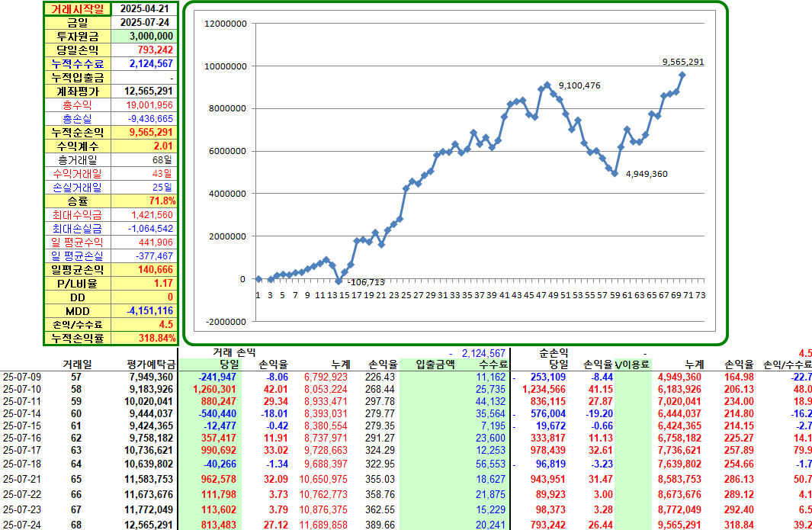812x530 pixels.
Task: Select the 금일 date 2025-07-24 cell
Action: (144, 22)
